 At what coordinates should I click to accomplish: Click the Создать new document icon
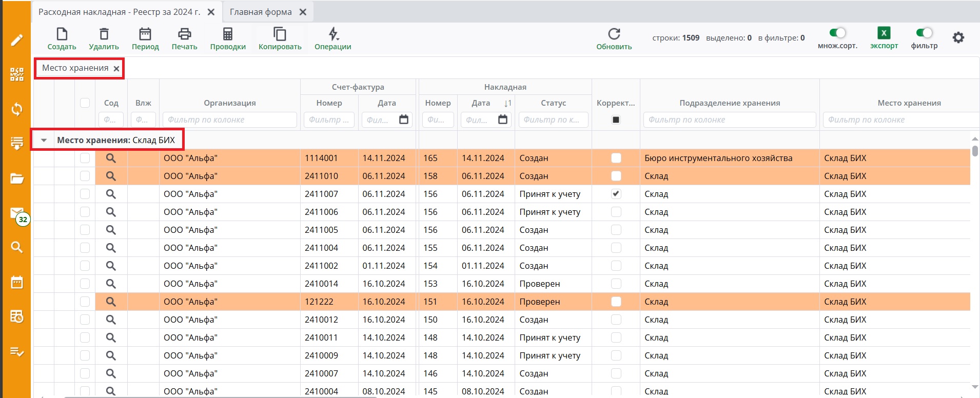[62, 34]
